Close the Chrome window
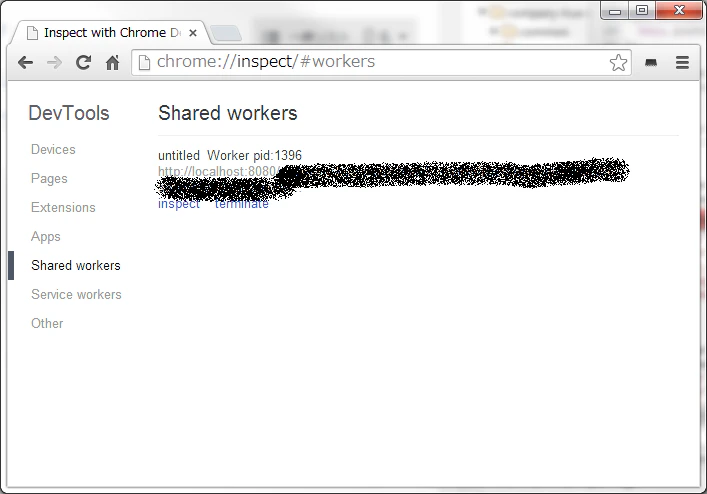 [679, 10]
